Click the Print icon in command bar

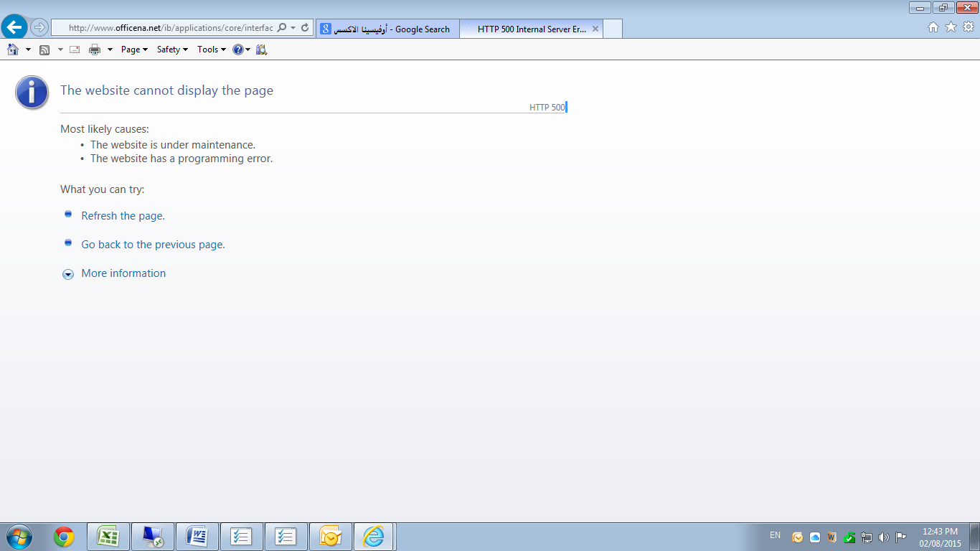(95, 50)
